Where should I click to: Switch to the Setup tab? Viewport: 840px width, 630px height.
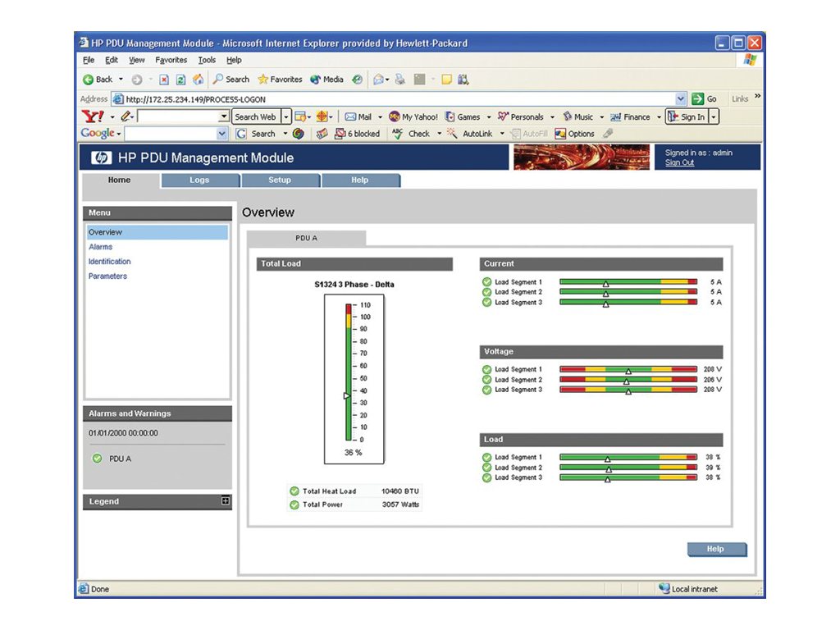tap(279, 180)
